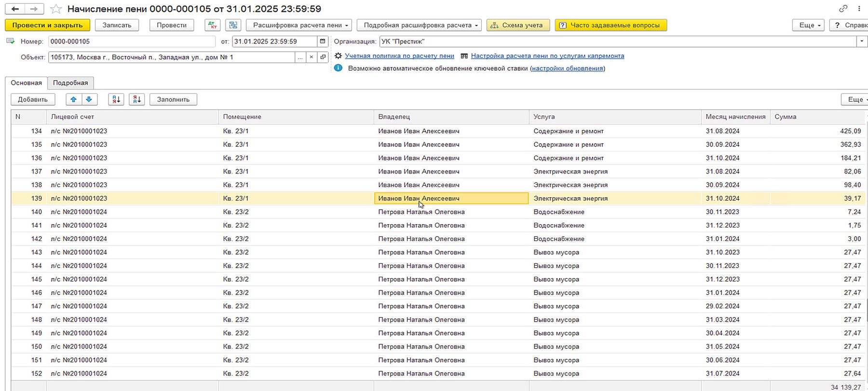
Task: Open настройки обновления link
Action: tap(568, 68)
